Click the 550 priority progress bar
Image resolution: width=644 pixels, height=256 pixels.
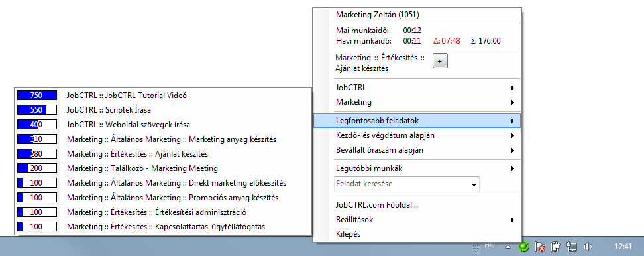click(36, 110)
